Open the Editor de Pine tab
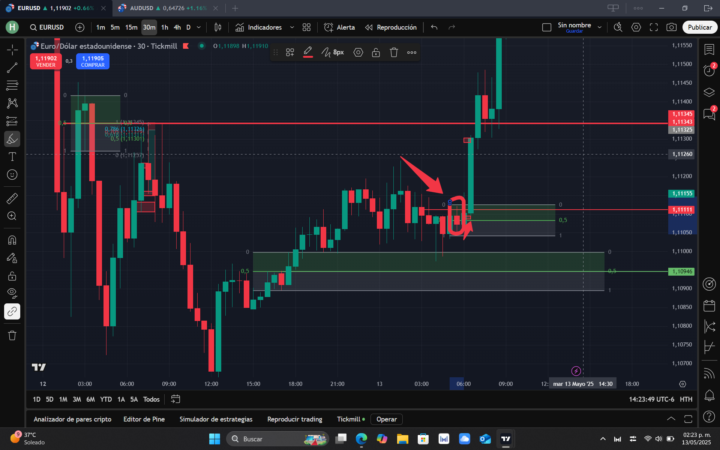This screenshot has height=450, width=720. pyautogui.click(x=144, y=419)
